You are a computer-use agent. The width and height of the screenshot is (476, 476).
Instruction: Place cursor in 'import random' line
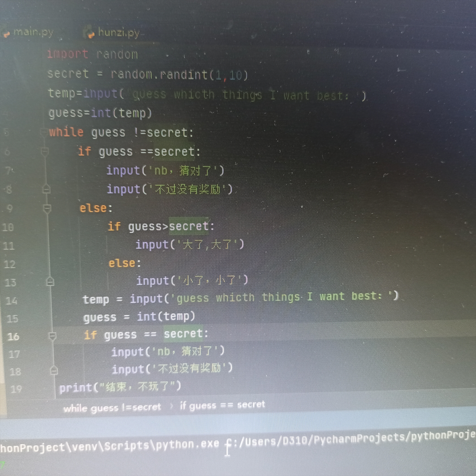[x=93, y=54]
